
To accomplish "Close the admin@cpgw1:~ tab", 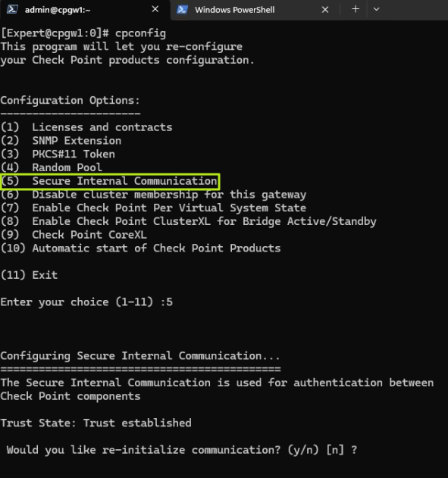I will (155, 9).
